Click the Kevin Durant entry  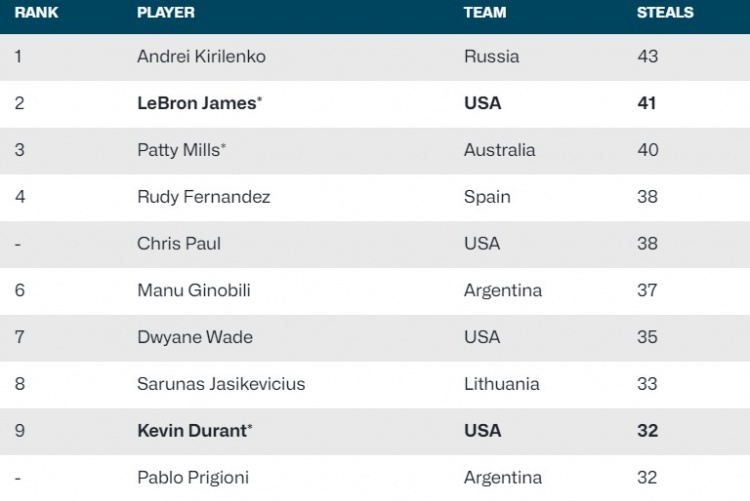tap(194, 431)
